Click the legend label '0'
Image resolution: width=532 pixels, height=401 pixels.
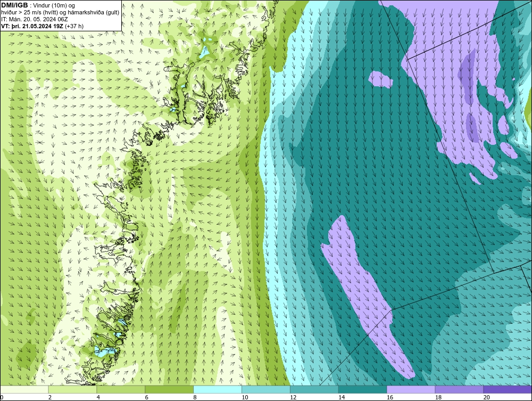click(2, 397)
